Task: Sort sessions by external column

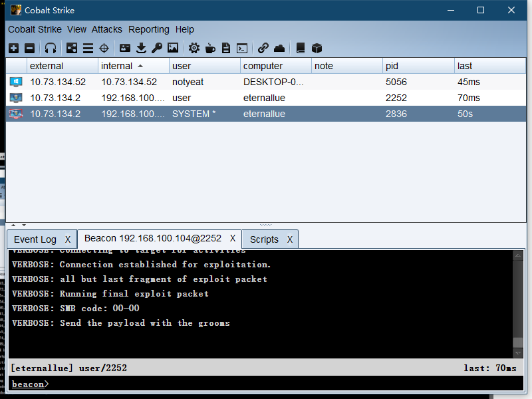Action: tap(63, 66)
